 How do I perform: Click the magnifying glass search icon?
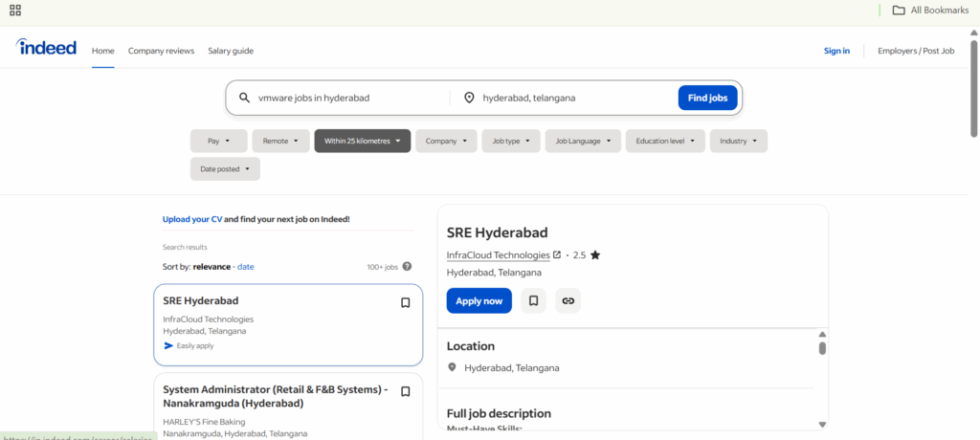click(244, 98)
